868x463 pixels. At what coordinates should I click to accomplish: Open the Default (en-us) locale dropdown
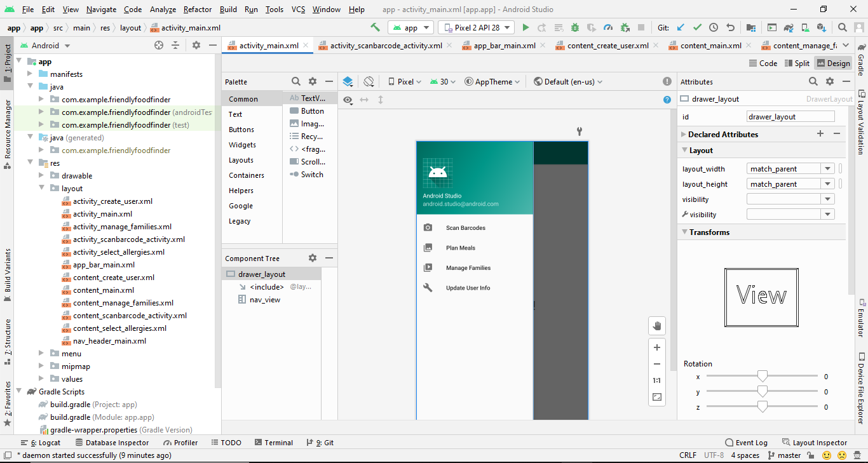568,81
